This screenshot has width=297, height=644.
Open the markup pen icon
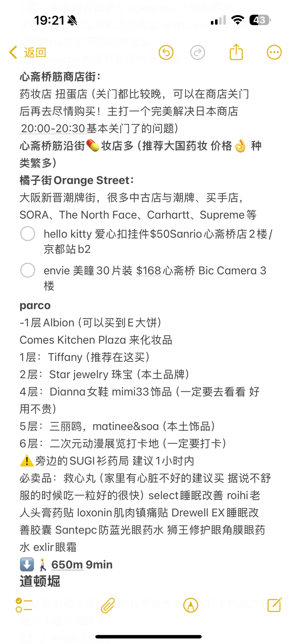tap(191, 605)
